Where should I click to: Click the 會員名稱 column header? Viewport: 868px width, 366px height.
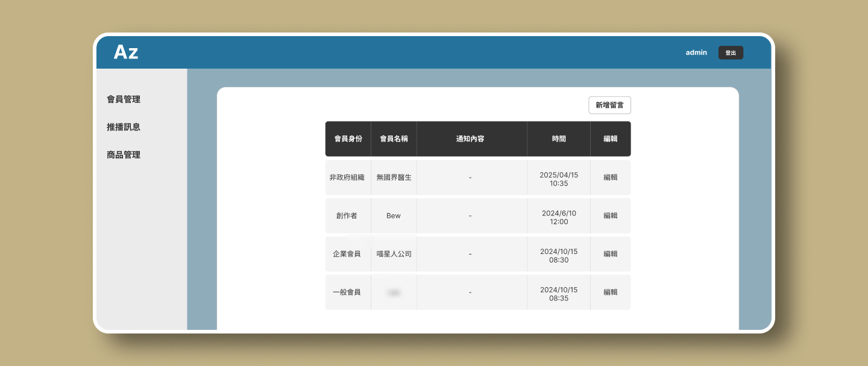(x=394, y=138)
